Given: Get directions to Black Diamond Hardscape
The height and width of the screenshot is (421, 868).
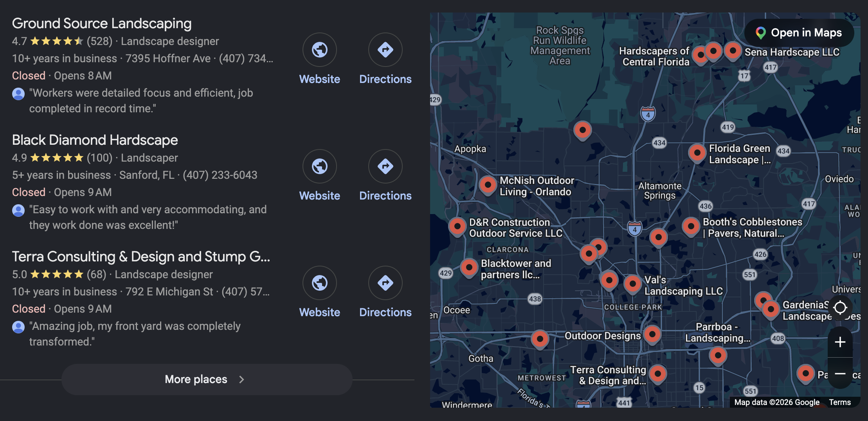Looking at the screenshot, I should pos(385,176).
